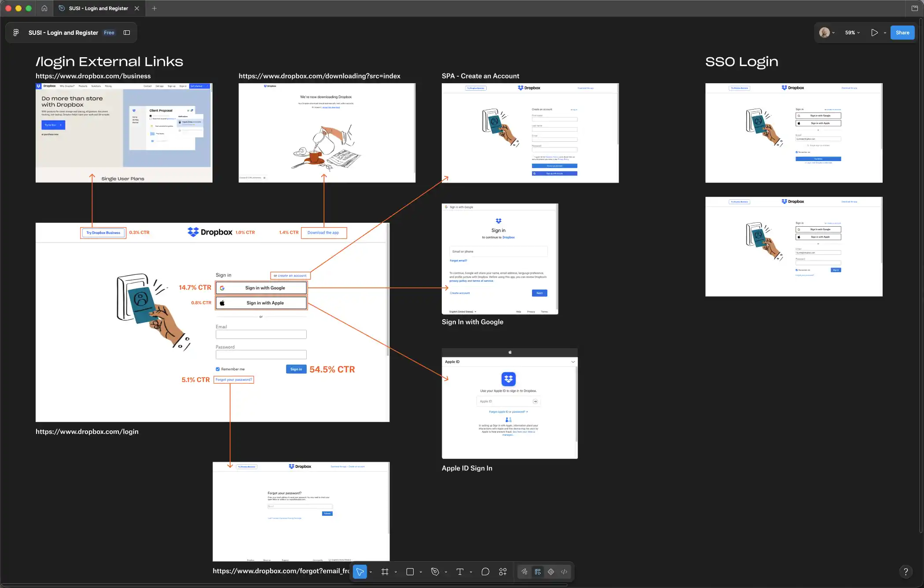Screen dimensions: 924x588
Task: Go to the Figma home screen
Action: (44, 8)
